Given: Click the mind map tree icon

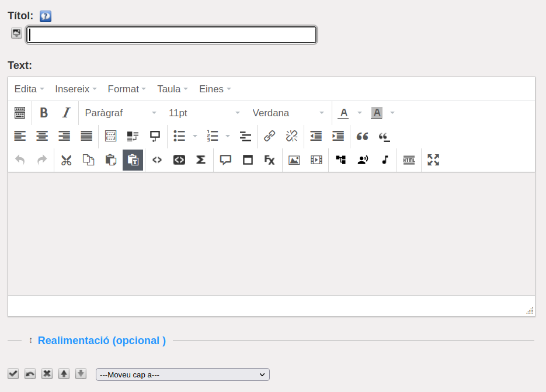Looking at the screenshot, I should [340, 160].
